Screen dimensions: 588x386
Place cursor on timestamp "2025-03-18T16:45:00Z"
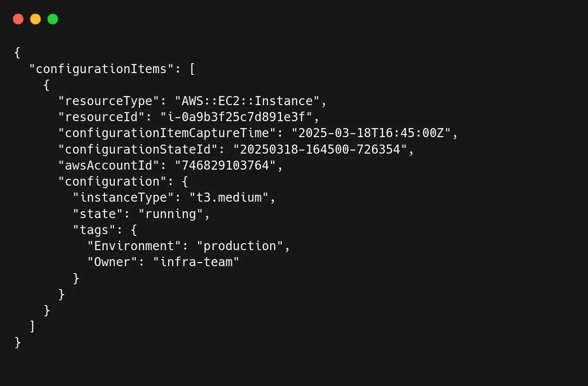pyautogui.click(x=371, y=133)
